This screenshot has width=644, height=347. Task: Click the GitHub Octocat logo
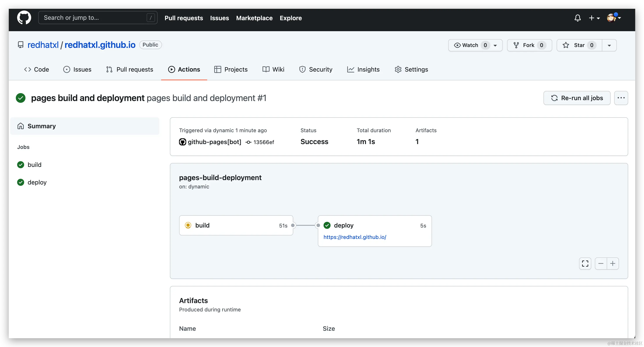24,18
